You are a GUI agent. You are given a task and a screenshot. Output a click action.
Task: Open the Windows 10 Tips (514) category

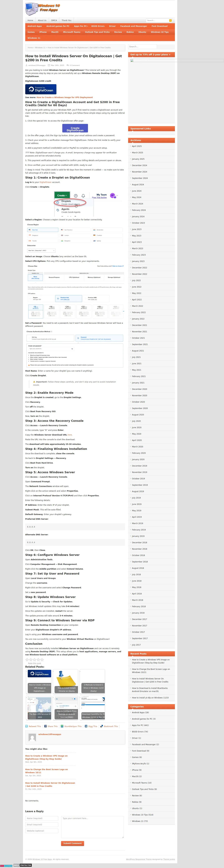(142, 815)
